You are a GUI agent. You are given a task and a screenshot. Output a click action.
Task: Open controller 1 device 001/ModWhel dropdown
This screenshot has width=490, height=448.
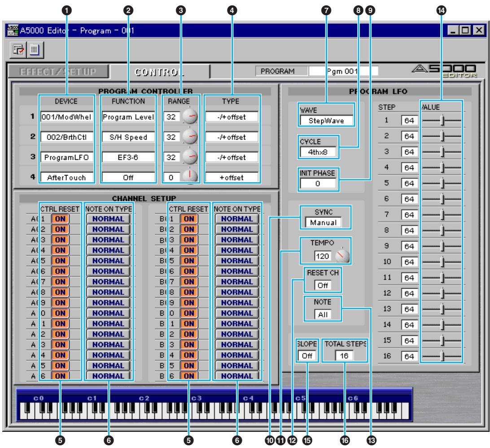[66, 117]
